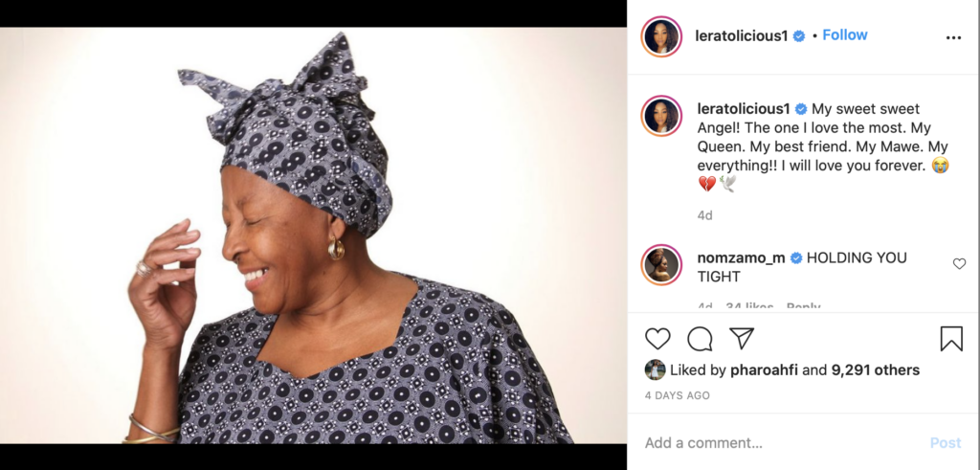Like the post with the heart icon
Screen dimensions: 980x470
(657, 339)
